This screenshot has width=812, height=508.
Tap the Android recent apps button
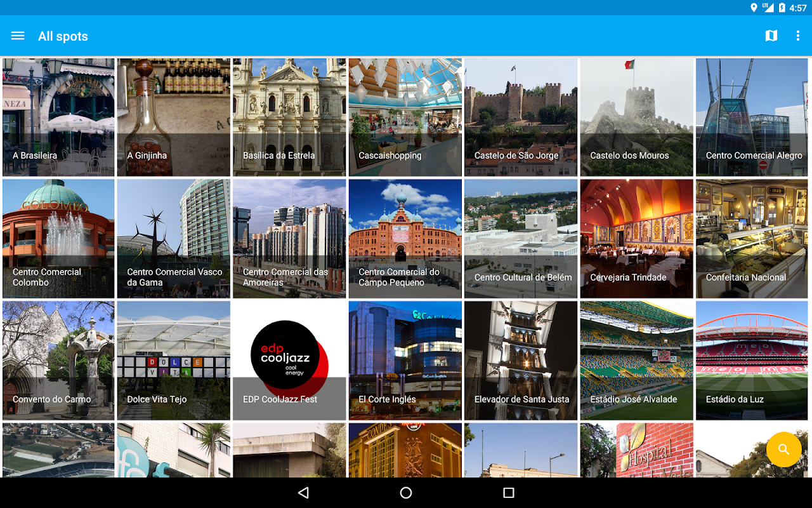pos(509,493)
